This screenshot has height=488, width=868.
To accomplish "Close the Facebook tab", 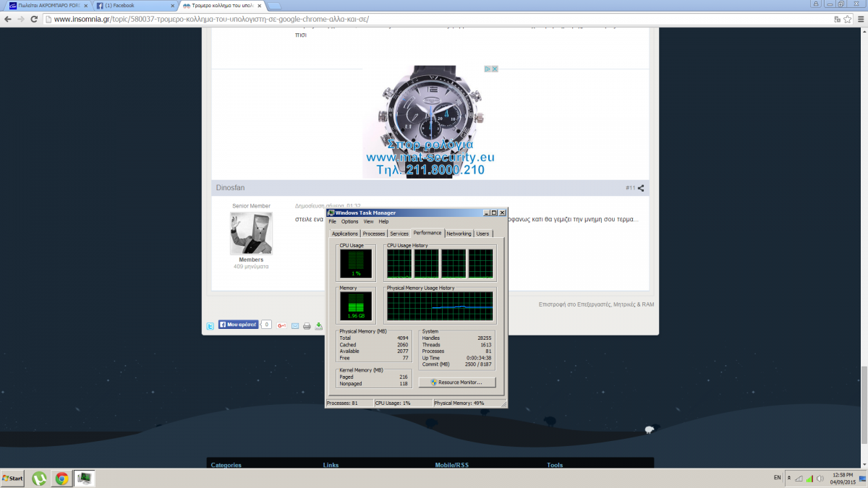I will 171,5.
